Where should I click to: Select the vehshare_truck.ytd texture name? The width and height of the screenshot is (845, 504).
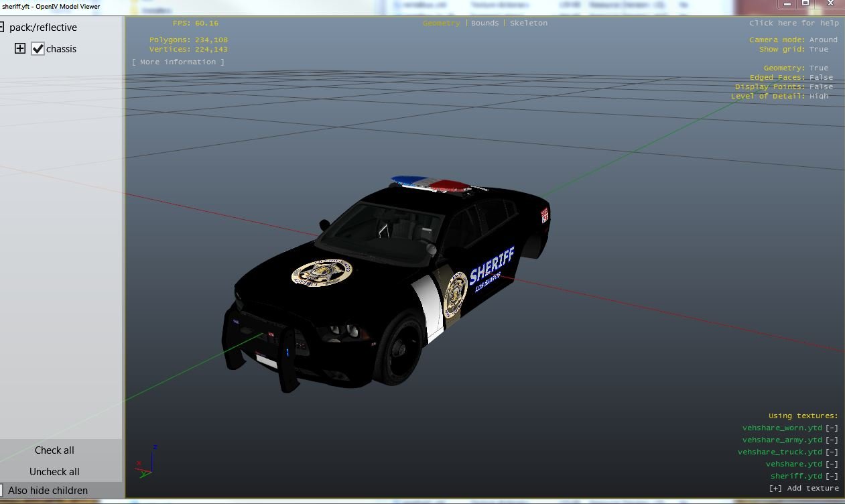click(780, 452)
